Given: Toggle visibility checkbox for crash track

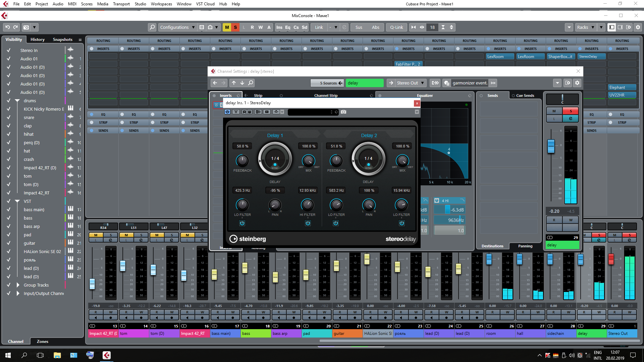Looking at the screenshot, I should click(x=9, y=159).
